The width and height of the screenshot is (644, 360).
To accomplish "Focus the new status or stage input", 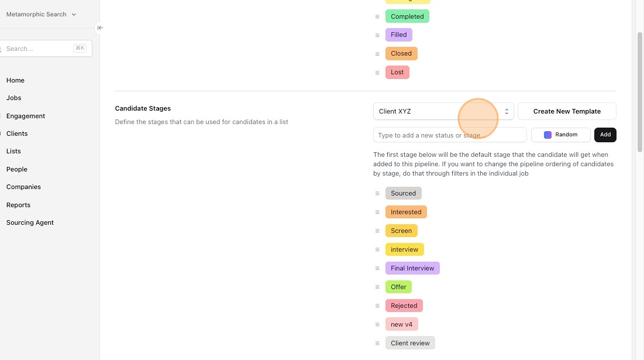I will point(449,135).
